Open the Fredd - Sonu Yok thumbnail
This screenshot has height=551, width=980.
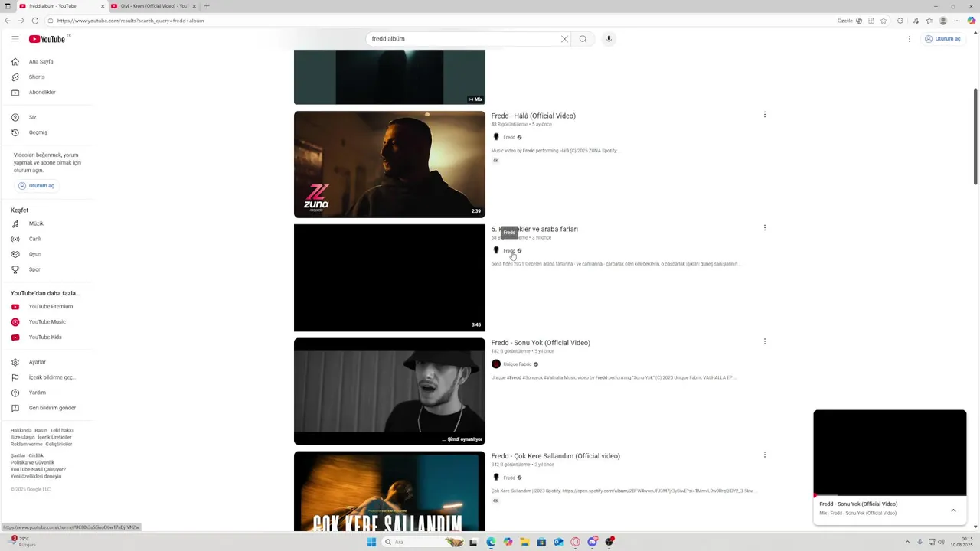tap(390, 391)
